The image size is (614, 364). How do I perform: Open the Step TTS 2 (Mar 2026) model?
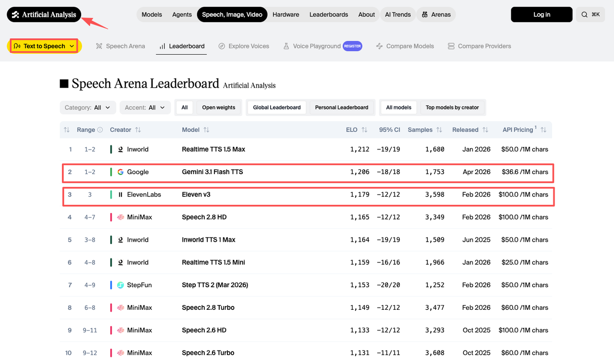click(215, 285)
